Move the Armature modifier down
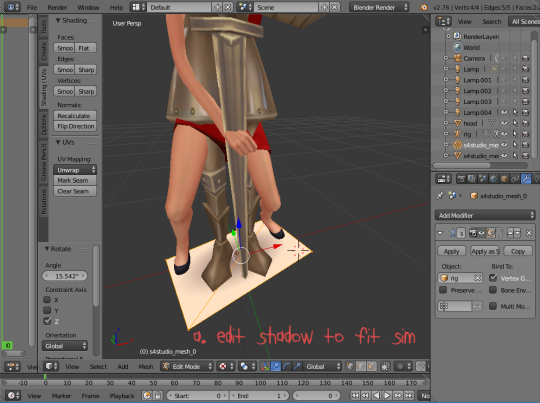Image resolution: width=540 pixels, height=403 pixels. [x=517, y=233]
